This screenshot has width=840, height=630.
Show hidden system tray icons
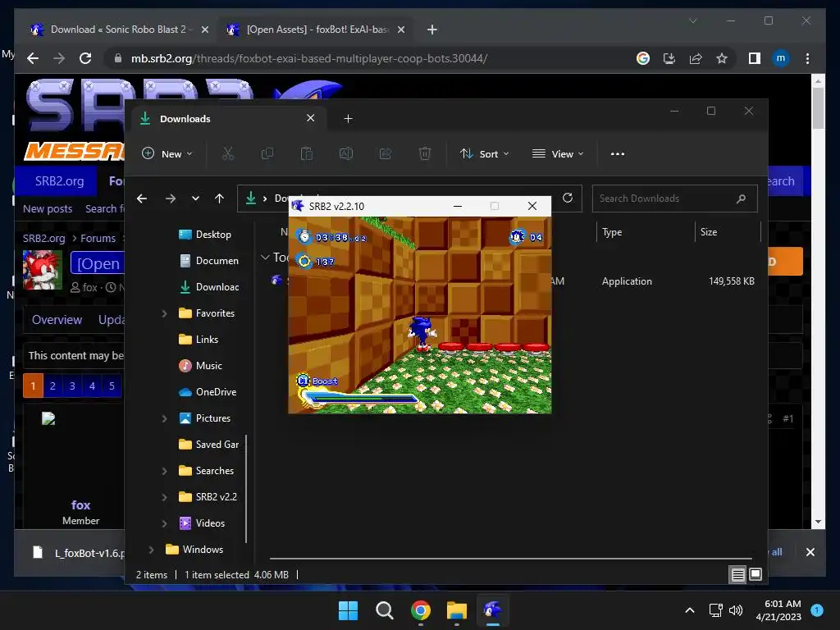coord(689,610)
